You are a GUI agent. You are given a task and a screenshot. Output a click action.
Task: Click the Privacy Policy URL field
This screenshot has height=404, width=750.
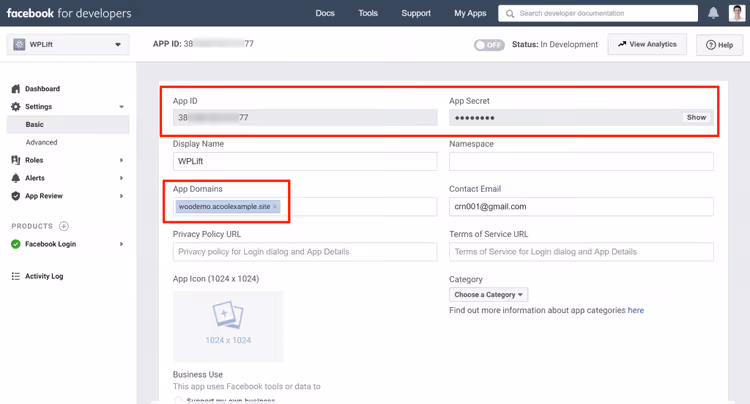(305, 251)
